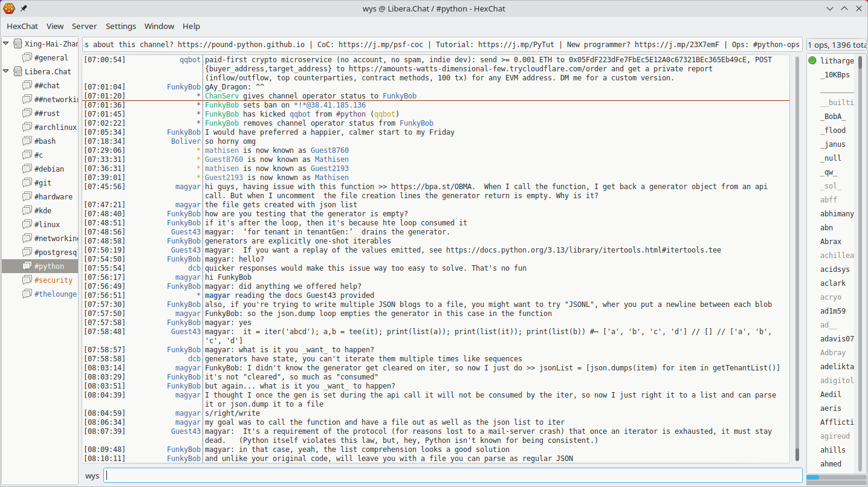
Task: Click the #postgresql channel icon
Action: click(x=27, y=252)
